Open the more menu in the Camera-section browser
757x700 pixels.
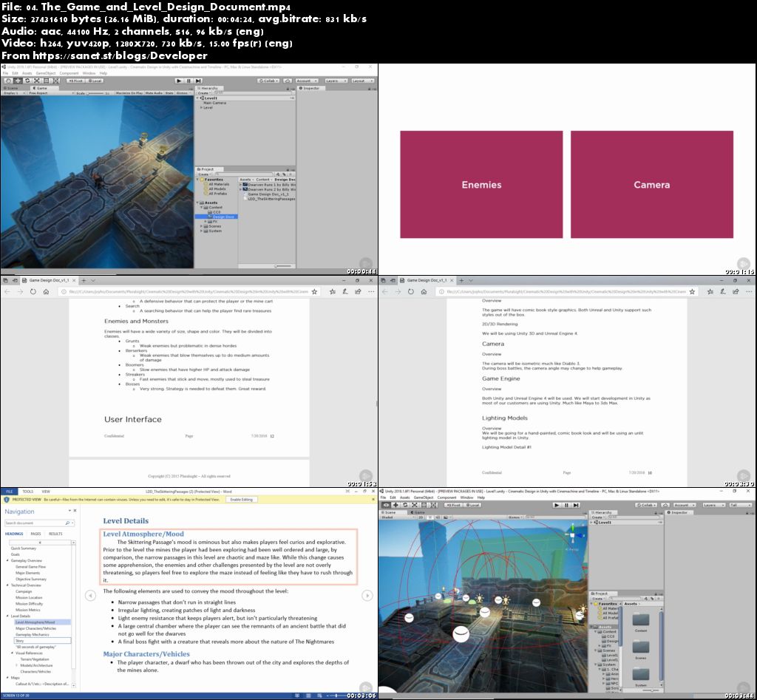748,291
